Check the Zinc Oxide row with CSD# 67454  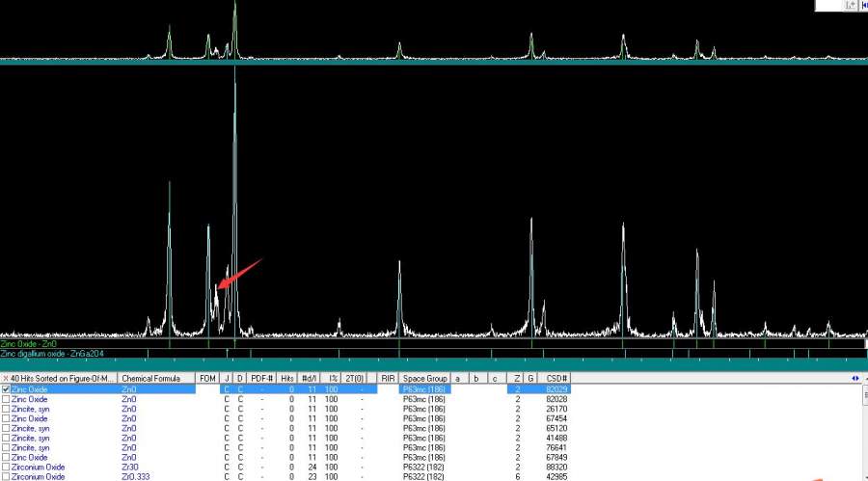pyautogui.click(x=6, y=418)
